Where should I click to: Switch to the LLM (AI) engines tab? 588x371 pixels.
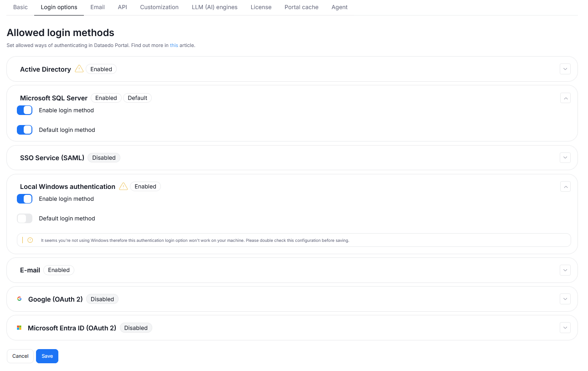[214, 7]
